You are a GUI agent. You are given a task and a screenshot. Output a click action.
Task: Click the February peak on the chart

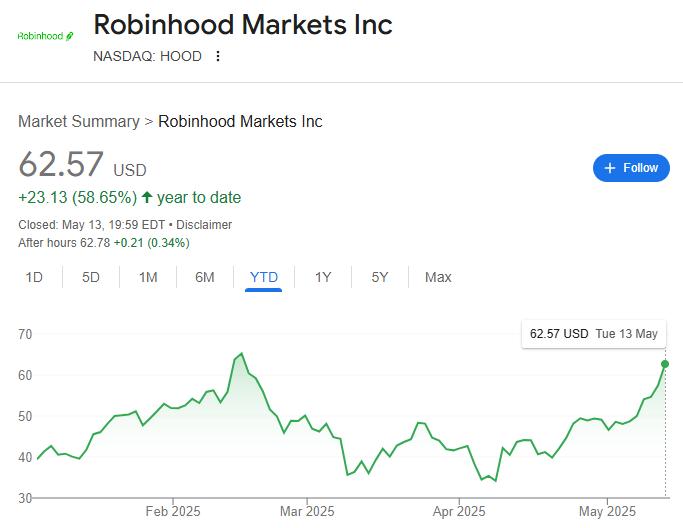pyautogui.click(x=241, y=354)
